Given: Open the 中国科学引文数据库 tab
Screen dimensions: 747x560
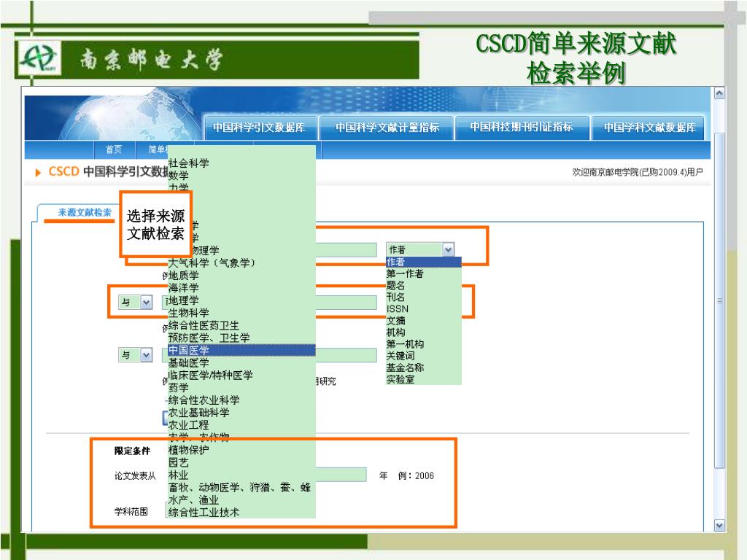Looking at the screenshot, I should 260,127.
